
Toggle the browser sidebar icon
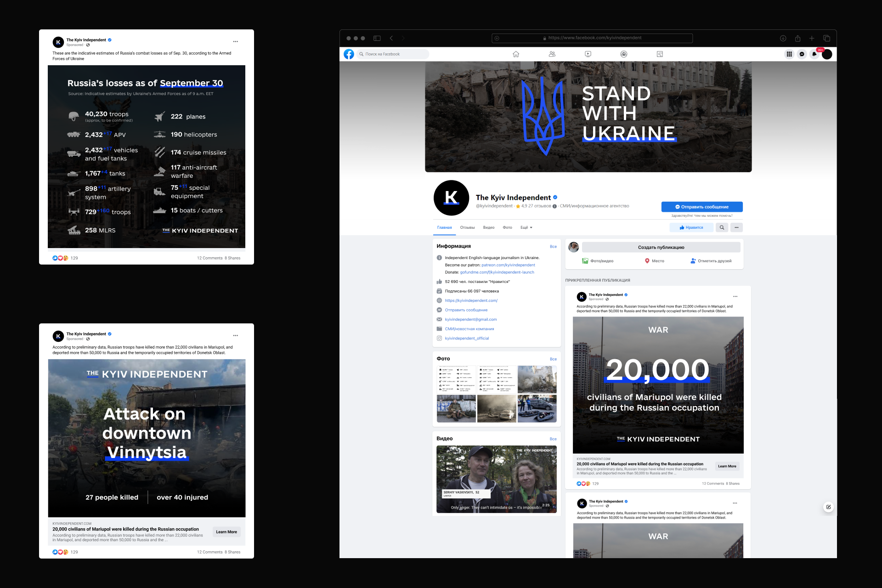(377, 38)
